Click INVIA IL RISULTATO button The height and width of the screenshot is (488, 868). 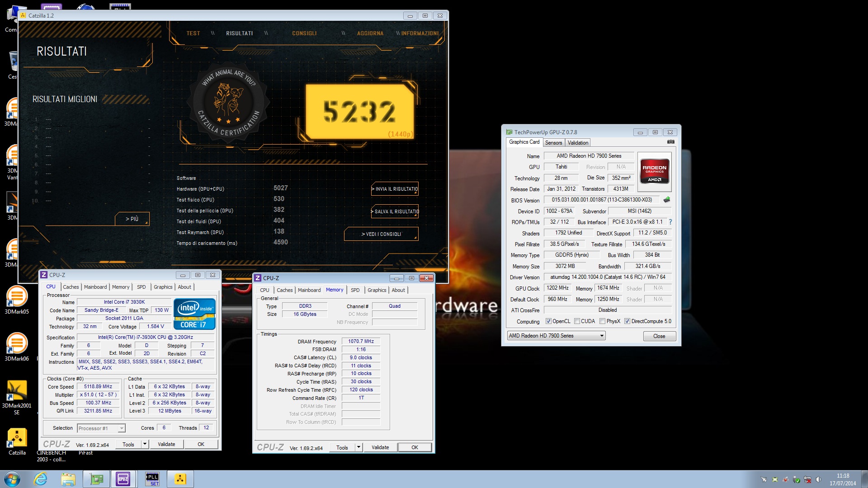coord(395,189)
